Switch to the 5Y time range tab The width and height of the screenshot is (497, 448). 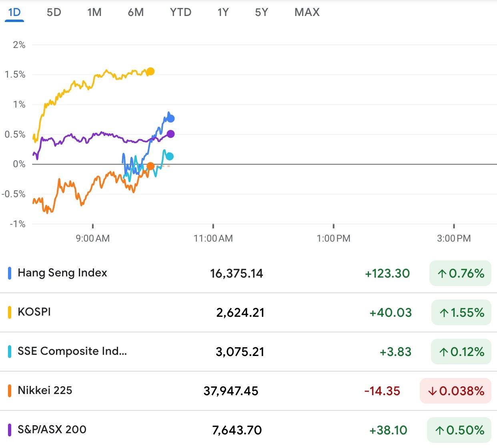coord(262,12)
